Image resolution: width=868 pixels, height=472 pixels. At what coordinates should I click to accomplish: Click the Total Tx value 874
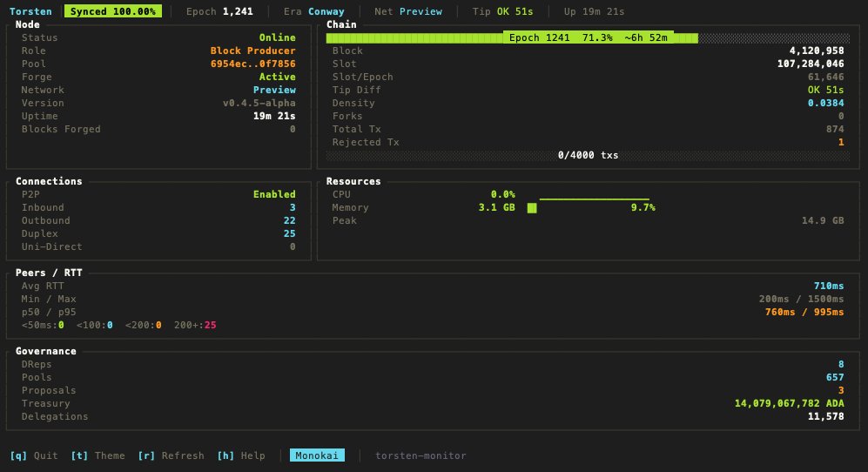(835, 129)
